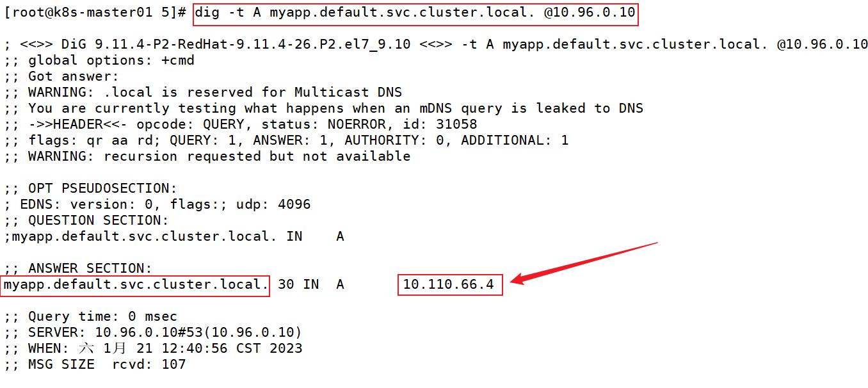The width and height of the screenshot is (868, 388).
Task: Select the HEADER line showing status NOERROR
Action: click(240, 124)
